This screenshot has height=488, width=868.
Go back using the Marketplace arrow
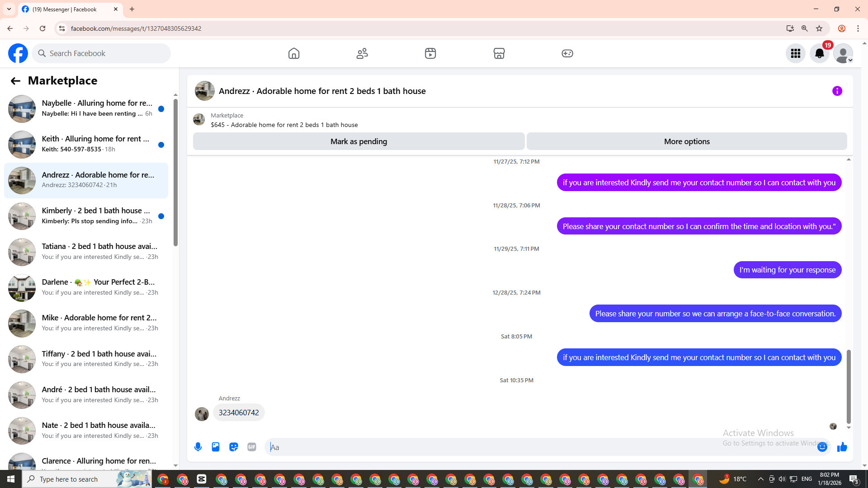click(15, 81)
